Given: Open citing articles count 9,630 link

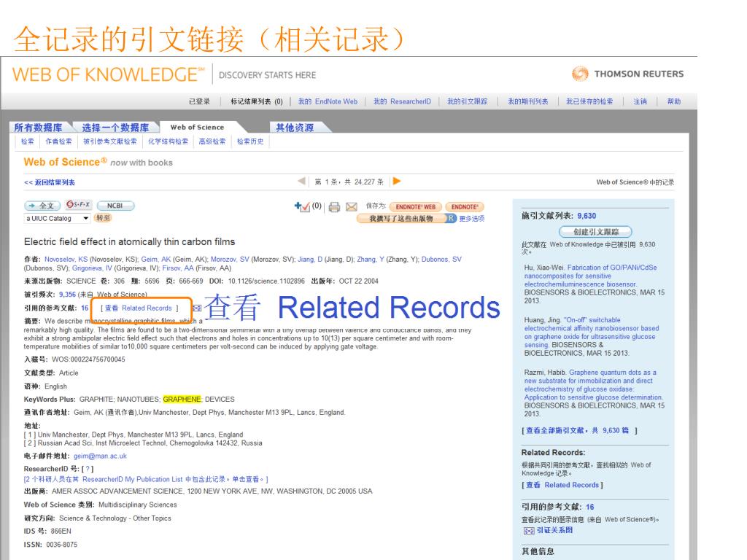Looking at the screenshot, I should click(587, 216).
